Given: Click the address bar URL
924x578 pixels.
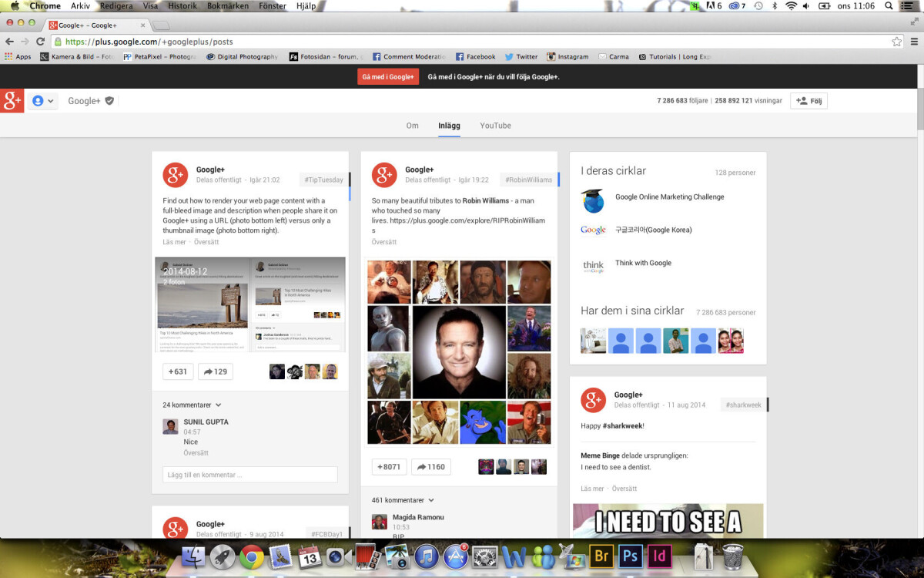Looking at the screenshot, I should tap(149, 42).
